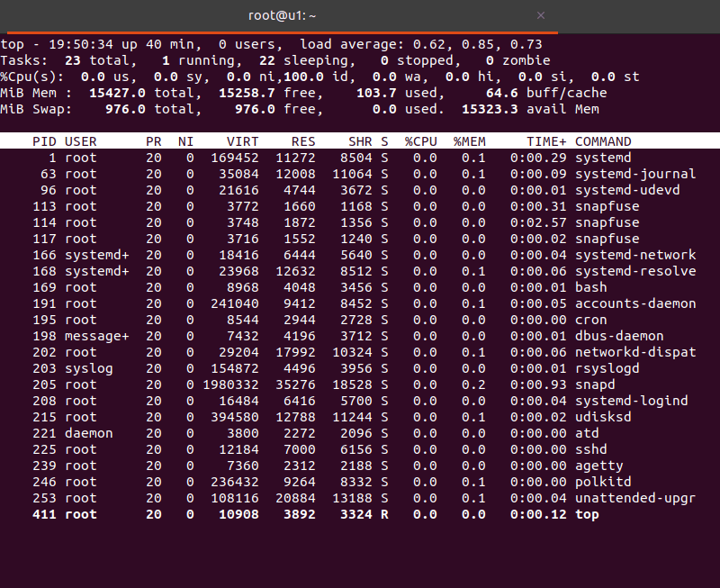Click the TIME+ column header
Viewport: 720px width, 588px height.
point(546,141)
